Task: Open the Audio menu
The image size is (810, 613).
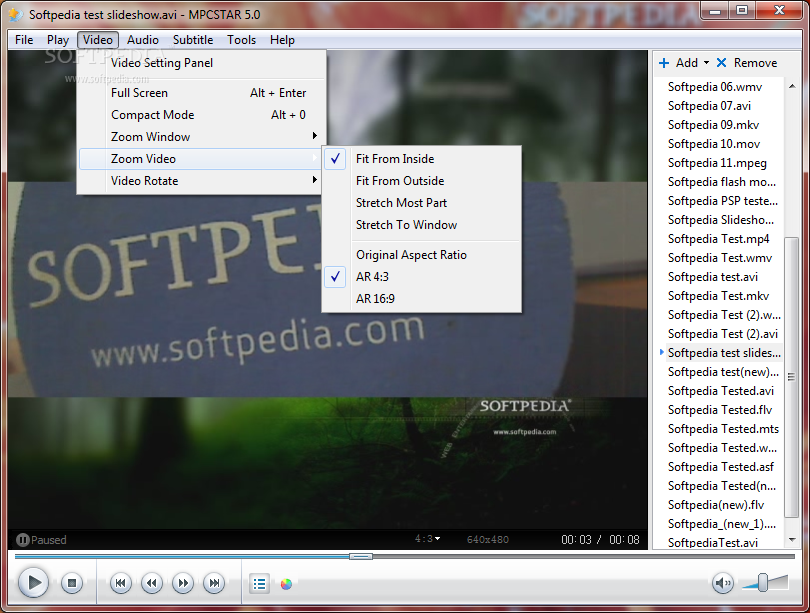Action: coord(143,40)
